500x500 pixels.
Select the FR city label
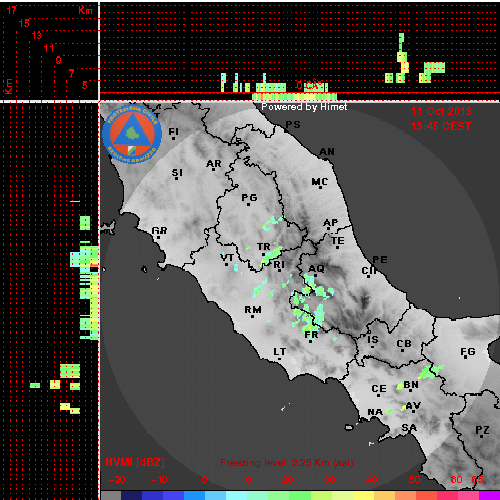coord(312,334)
